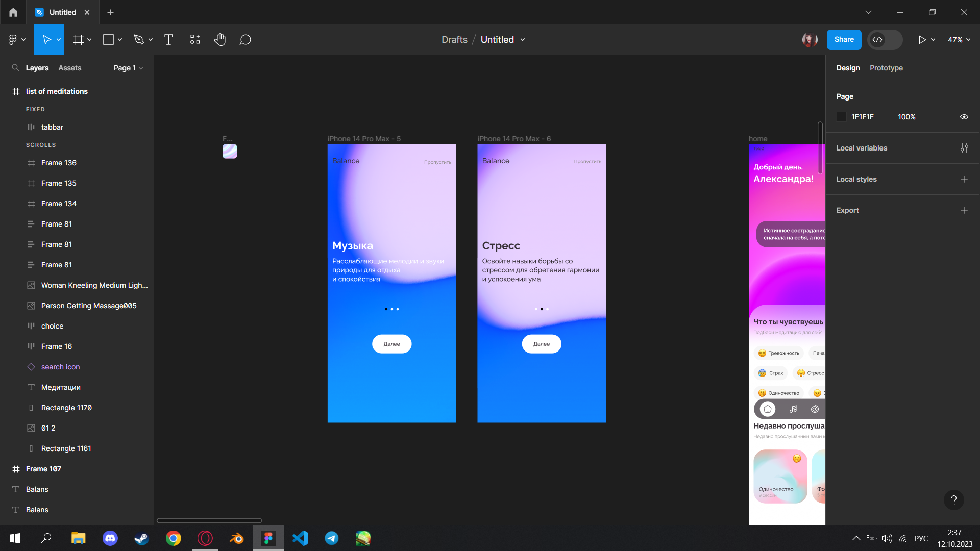Select the Frame 107 layer
Viewport: 980px width, 551px height.
click(x=77, y=469)
